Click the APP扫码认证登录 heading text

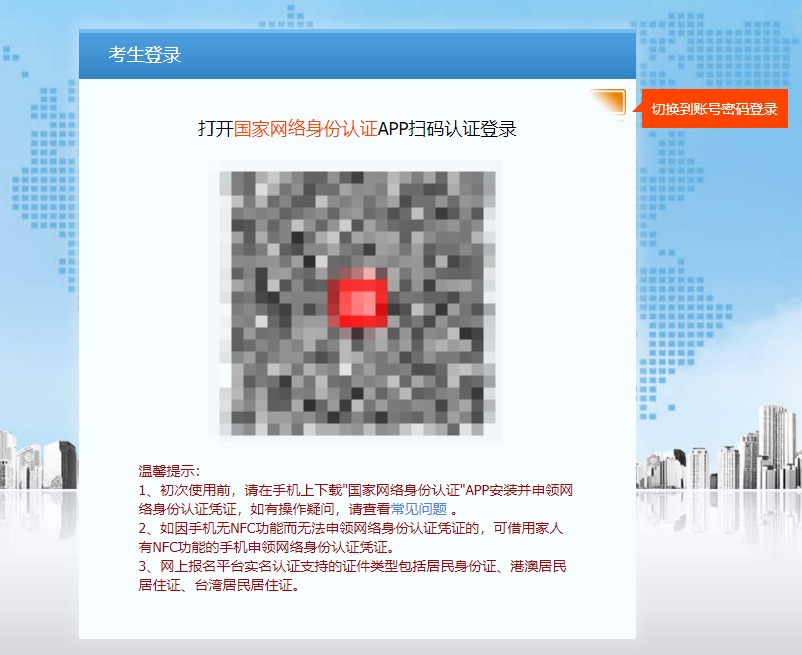click(x=447, y=129)
